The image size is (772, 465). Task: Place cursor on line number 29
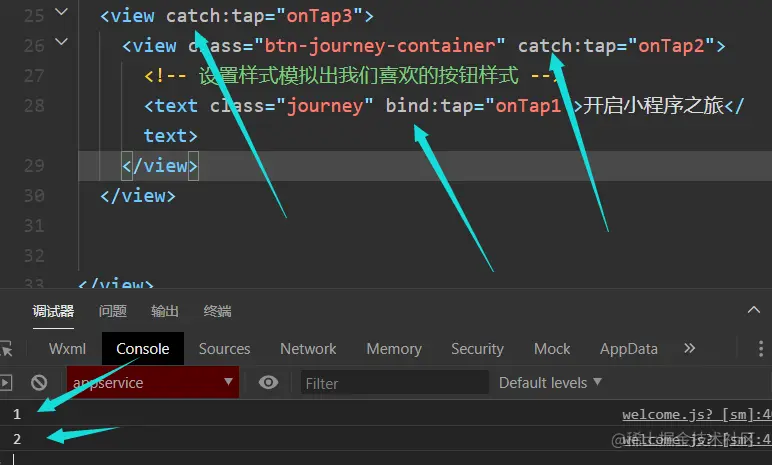pos(34,166)
